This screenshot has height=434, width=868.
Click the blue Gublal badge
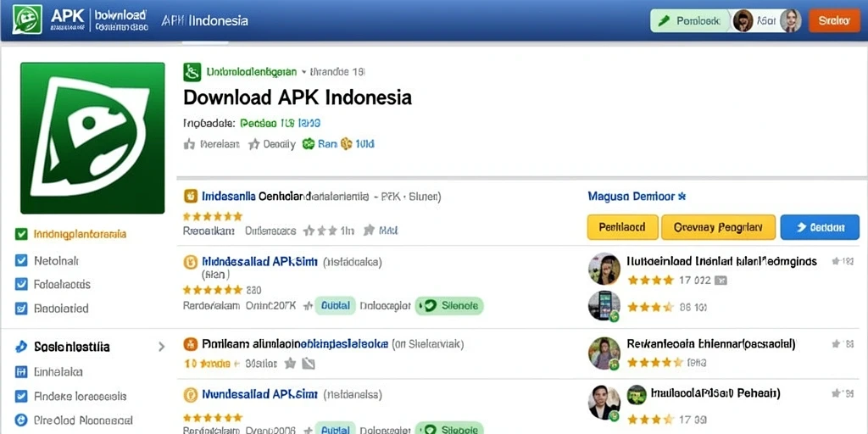pyautogui.click(x=335, y=305)
